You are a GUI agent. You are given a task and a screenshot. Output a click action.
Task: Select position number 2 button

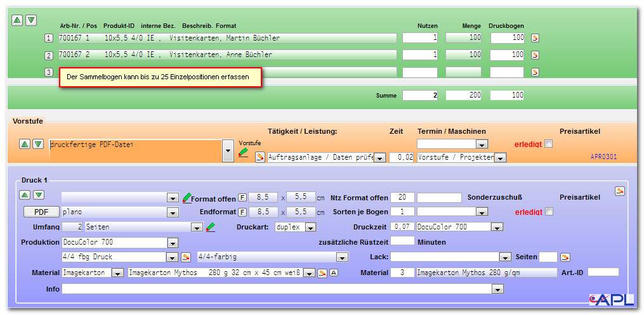tap(49, 55)
